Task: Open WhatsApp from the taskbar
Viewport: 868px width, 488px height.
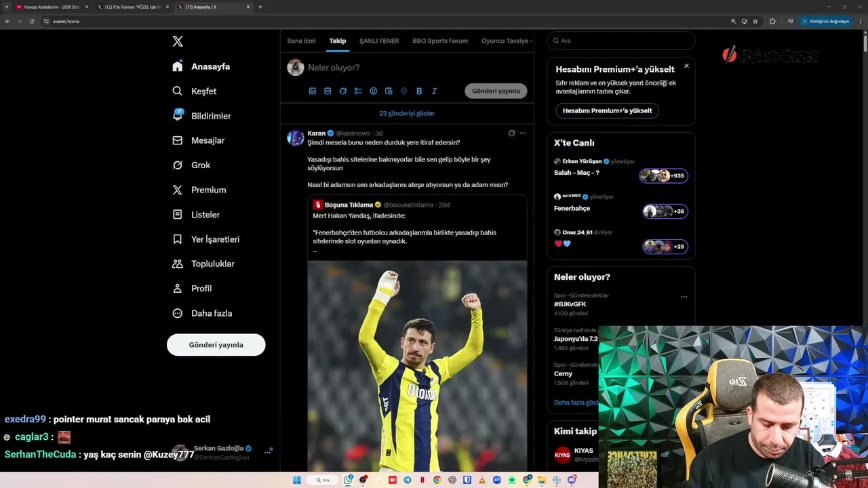Action: click(348, 480)
